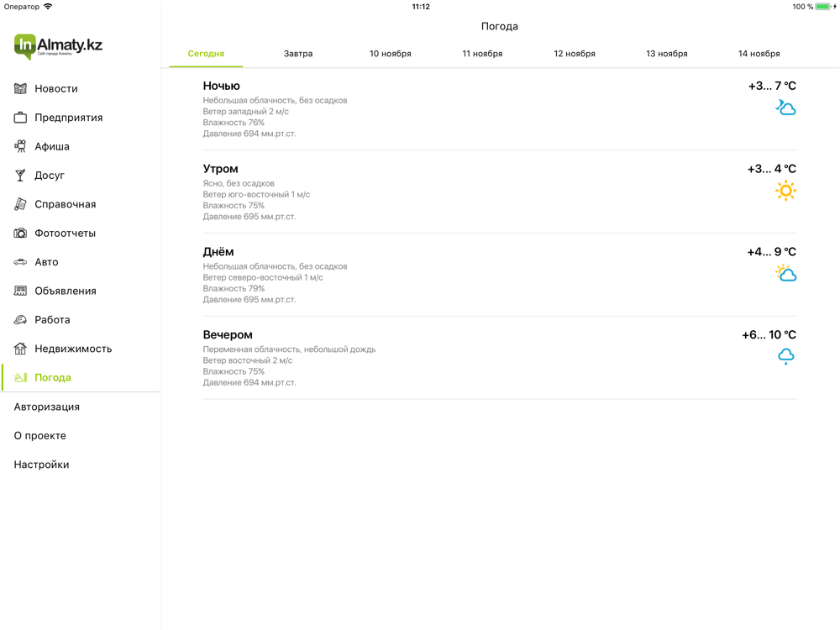
Task: Click the Работа hard hat icon
Action: pos(20,320)
